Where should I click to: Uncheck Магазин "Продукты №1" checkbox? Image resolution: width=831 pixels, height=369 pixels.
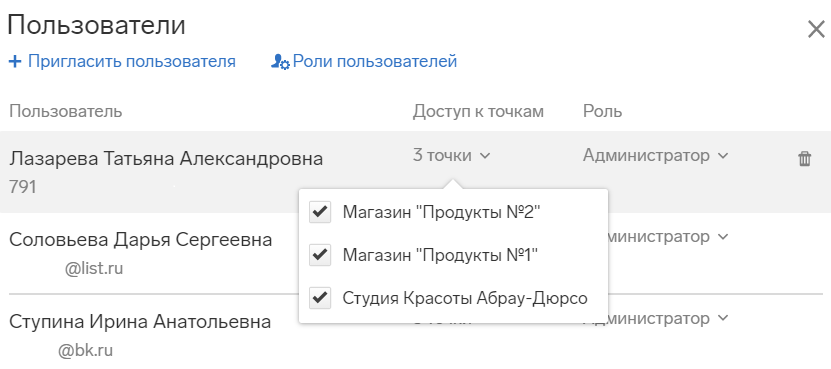(320, 255)
